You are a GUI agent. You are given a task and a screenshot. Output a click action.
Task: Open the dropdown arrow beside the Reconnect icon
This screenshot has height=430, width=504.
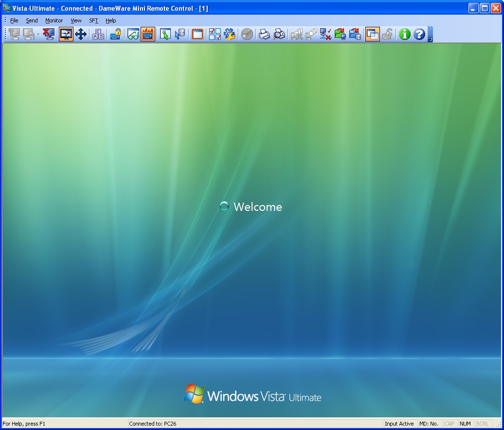tap(38, 34)
